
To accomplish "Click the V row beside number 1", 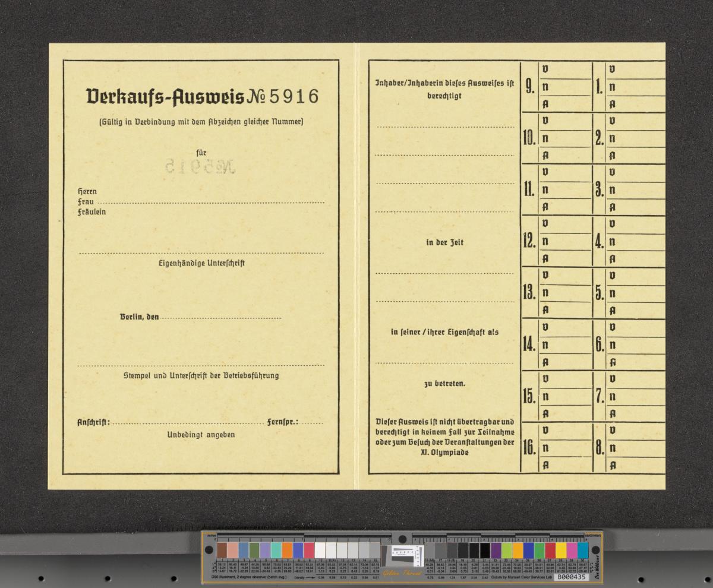I will (x=636, y=69).
